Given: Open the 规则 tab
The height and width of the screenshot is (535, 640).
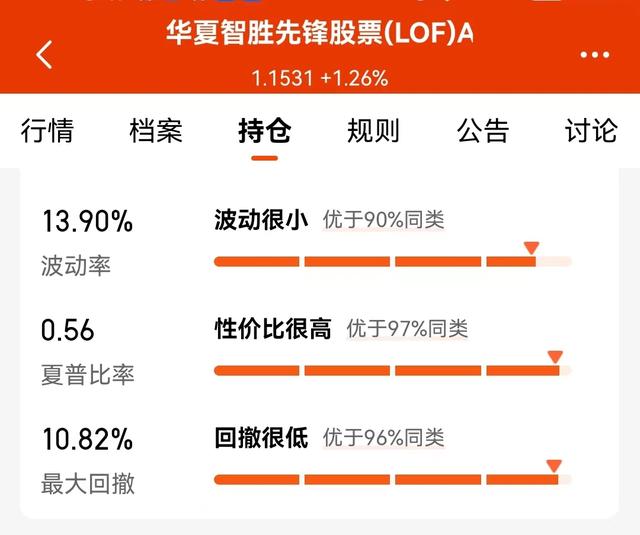Looking at the screenshot, I should pos(373,131).
